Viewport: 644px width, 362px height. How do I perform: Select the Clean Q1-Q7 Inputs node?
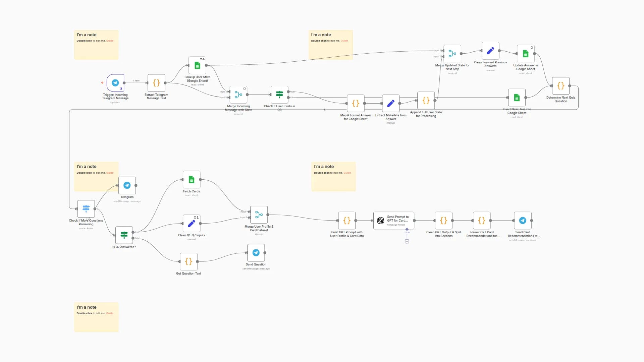click(191, 224)
